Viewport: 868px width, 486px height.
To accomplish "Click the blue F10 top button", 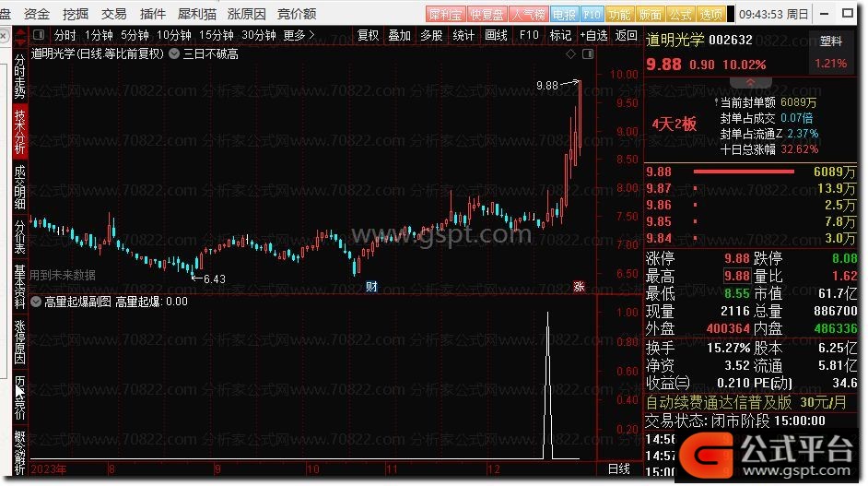I will (x=592, y=14).
